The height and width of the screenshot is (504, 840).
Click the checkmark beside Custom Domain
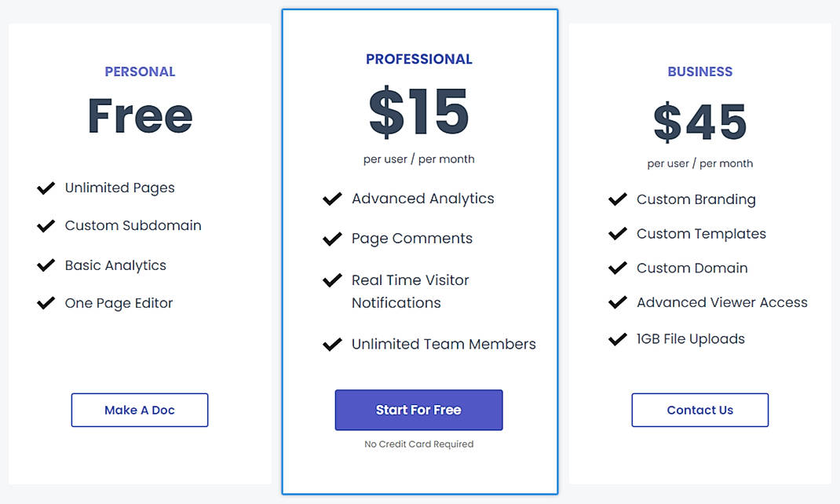click(x=617, y=268)
